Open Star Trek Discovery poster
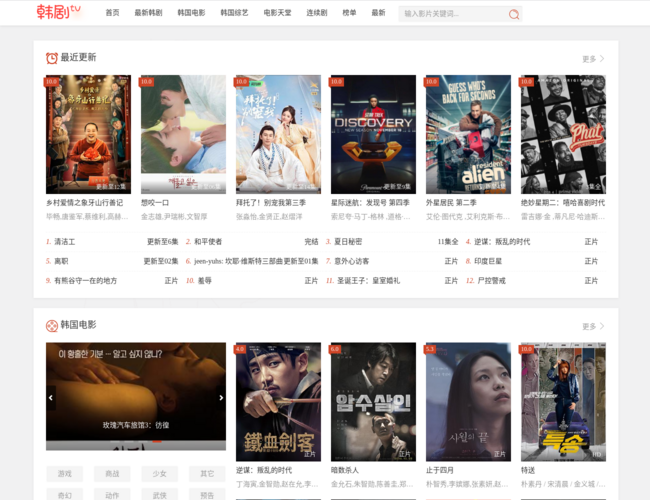The height and width of the screenshot is (500, 650). coord(373,134)
